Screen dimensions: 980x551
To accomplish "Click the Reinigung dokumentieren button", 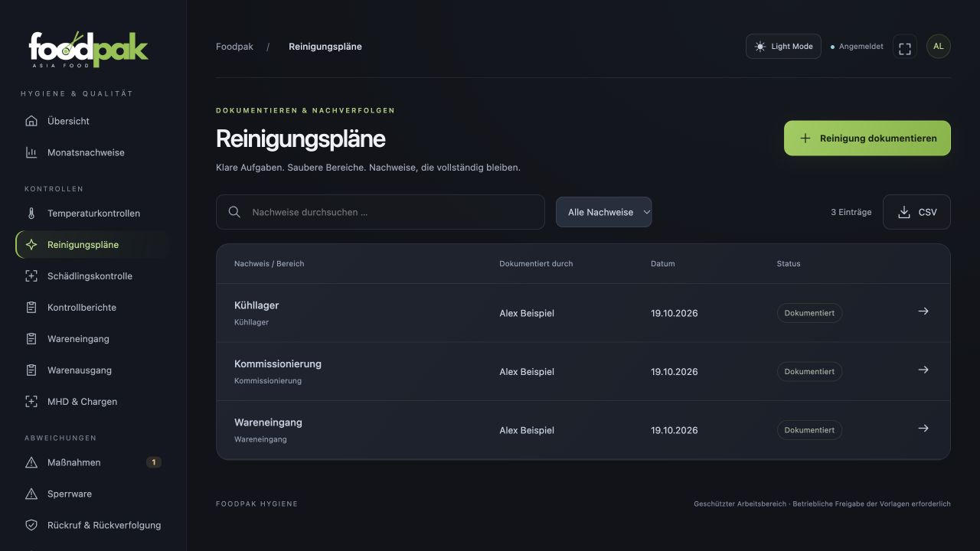I will point(867,139).
